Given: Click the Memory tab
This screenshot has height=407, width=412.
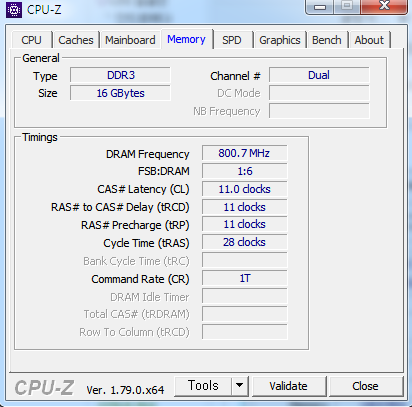Looking at the screenshot, I should pyautogui.click(x=186, y=39).
